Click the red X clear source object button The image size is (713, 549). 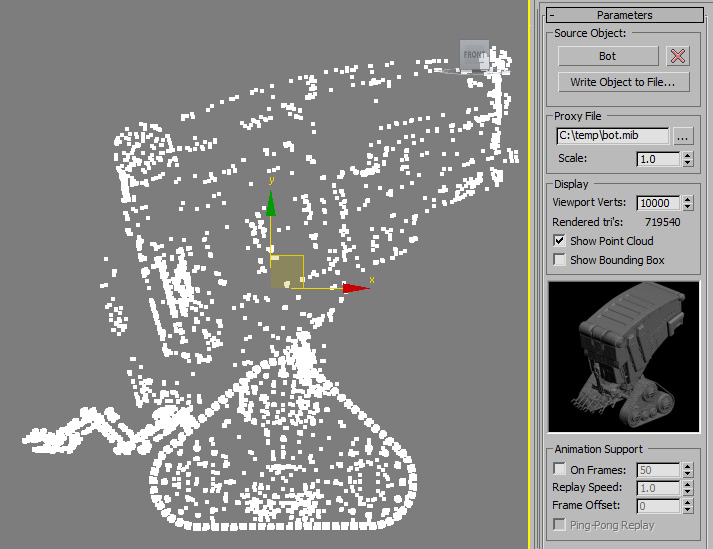[x=678, y=56]
